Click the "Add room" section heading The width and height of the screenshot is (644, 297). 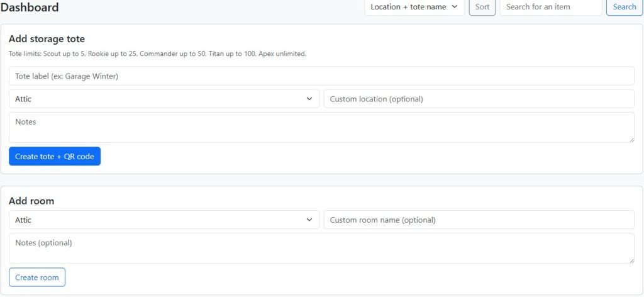click(31, 201)
